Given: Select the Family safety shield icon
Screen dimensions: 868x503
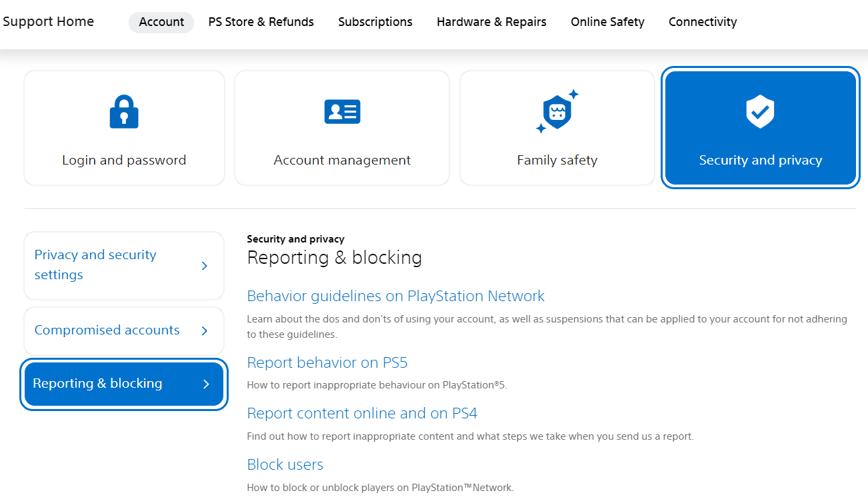Looking at the screenshot, I should [556, 111].
